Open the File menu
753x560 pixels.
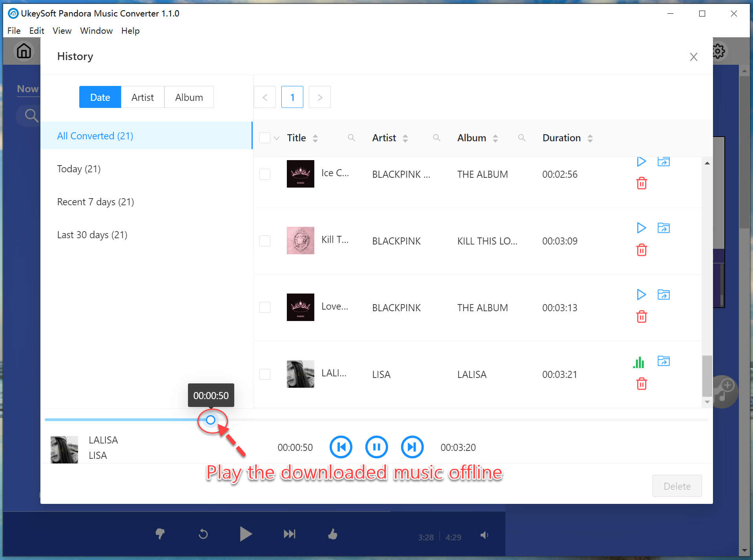(14, 31)
